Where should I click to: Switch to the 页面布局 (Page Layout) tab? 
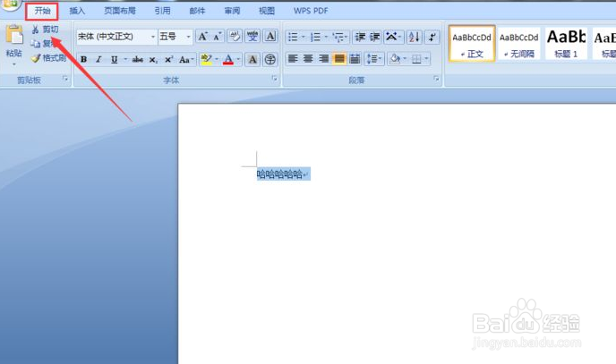coord(120,11)
